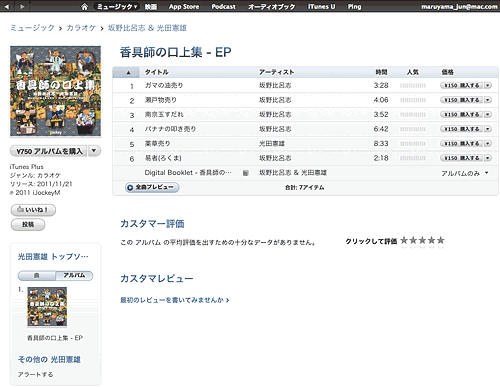
Task: Open その他の 光田憲雄 link
Action: tap(49, 359)
